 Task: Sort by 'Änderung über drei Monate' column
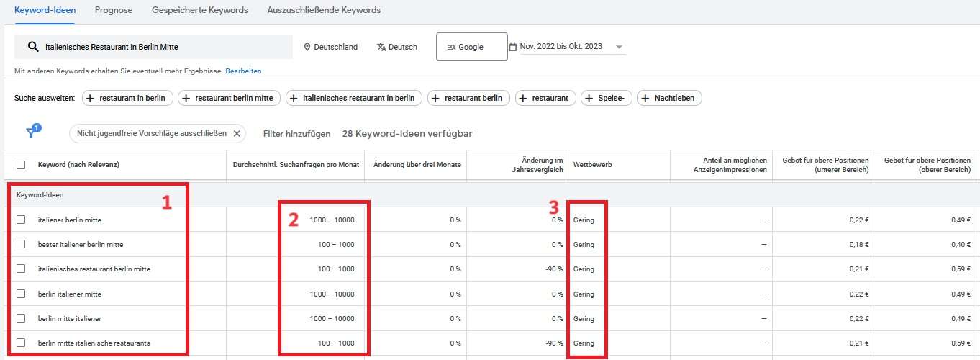[417, 165]
